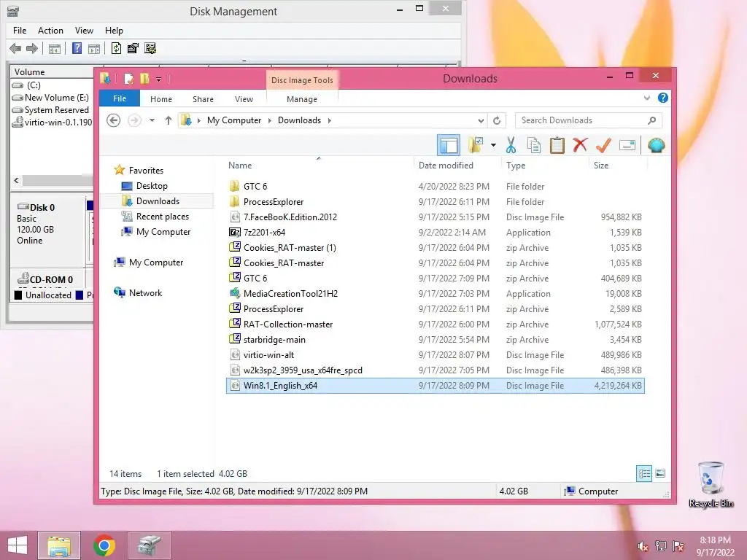This screenshot has height=560, width=747.
Task: Click the red X Delete icon
Action: [x=580, y=145]
